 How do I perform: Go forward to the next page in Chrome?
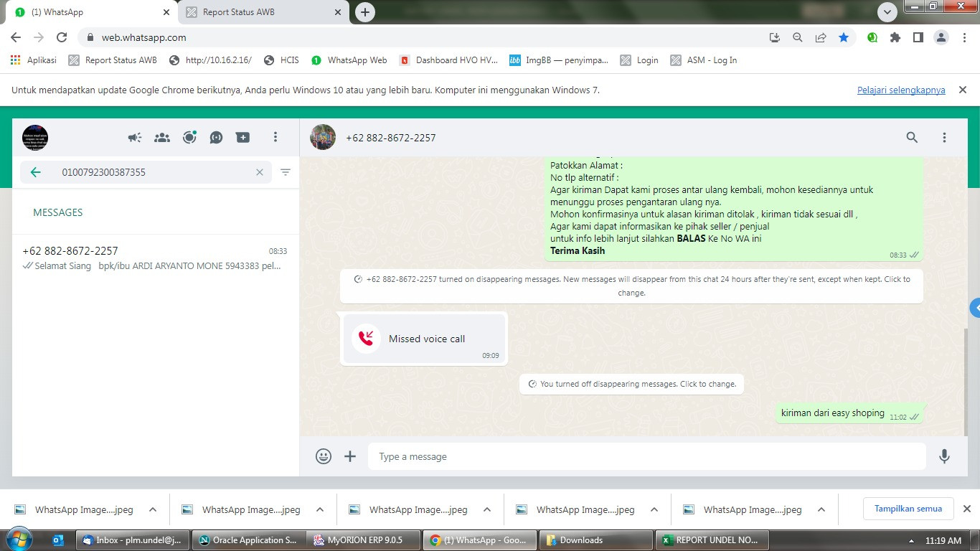39,37
